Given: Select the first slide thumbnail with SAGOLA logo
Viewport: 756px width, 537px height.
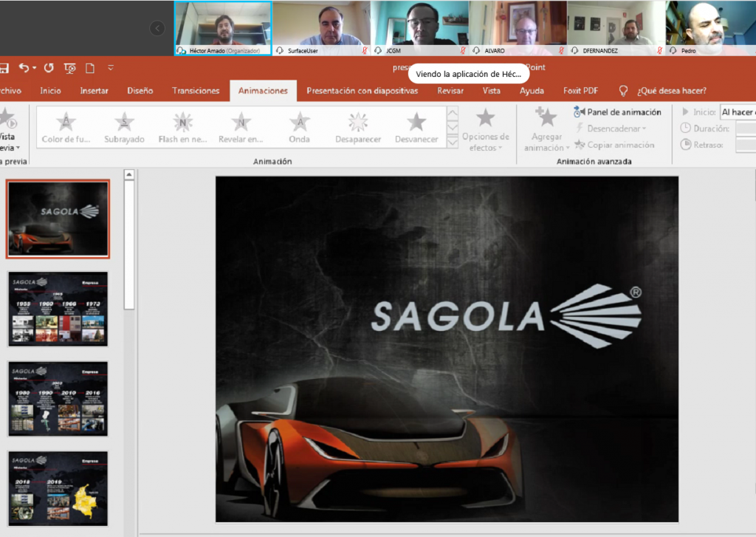Looking at the screenshot, I should 58,219.
